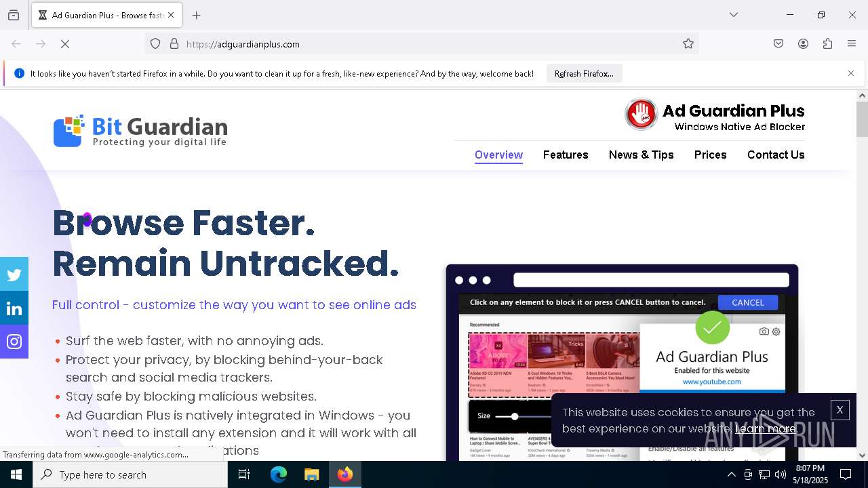Open a new tab
This screenshot has width=868, height=488.
(197, 15)
